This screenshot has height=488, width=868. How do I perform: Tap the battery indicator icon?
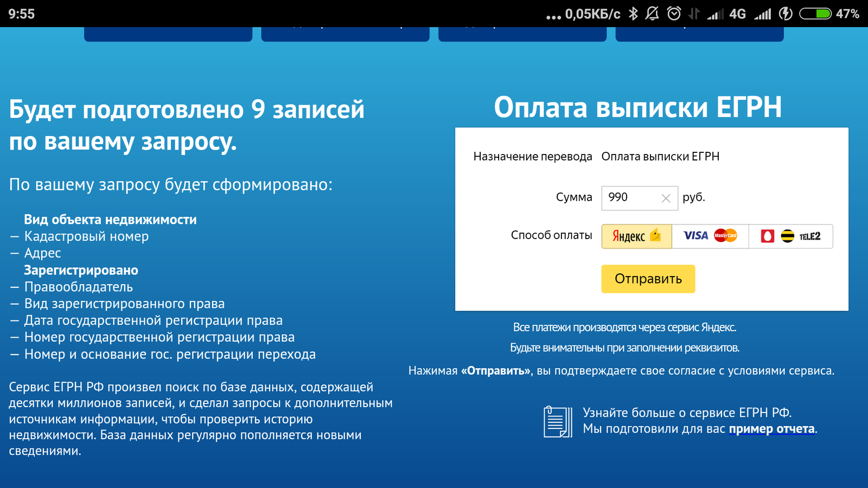coord(815,14)
